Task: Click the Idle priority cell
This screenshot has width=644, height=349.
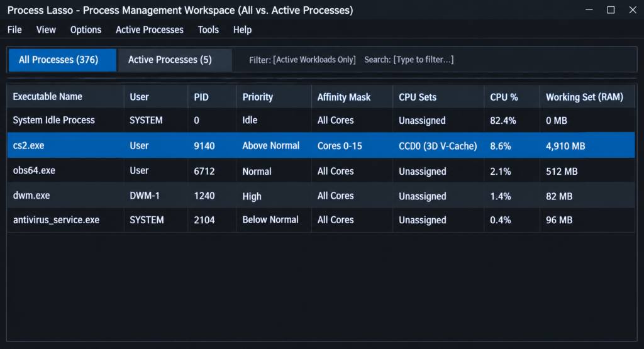Action: point(250,120)
